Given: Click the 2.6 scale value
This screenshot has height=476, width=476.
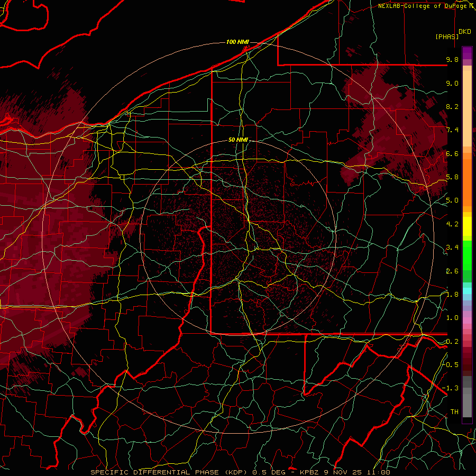Looking at the screenshot, I should pos(452,271).
